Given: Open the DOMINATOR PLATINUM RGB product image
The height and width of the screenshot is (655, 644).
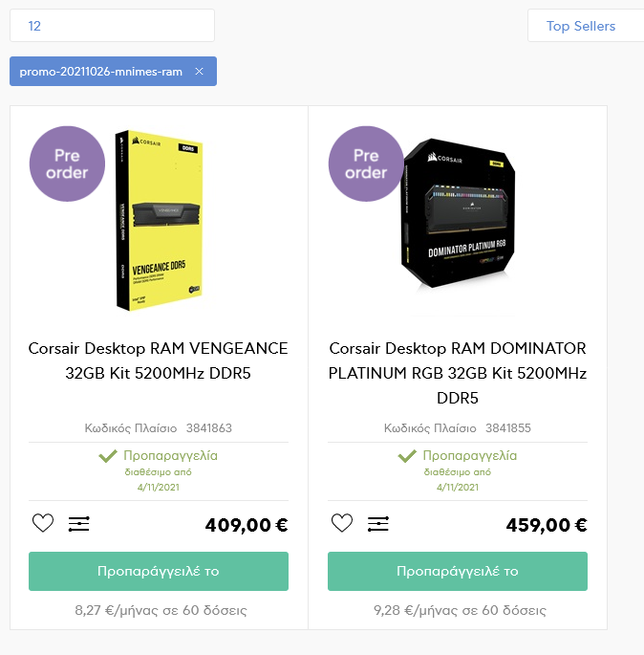Looking at the screenshot, I should [458, 213].
